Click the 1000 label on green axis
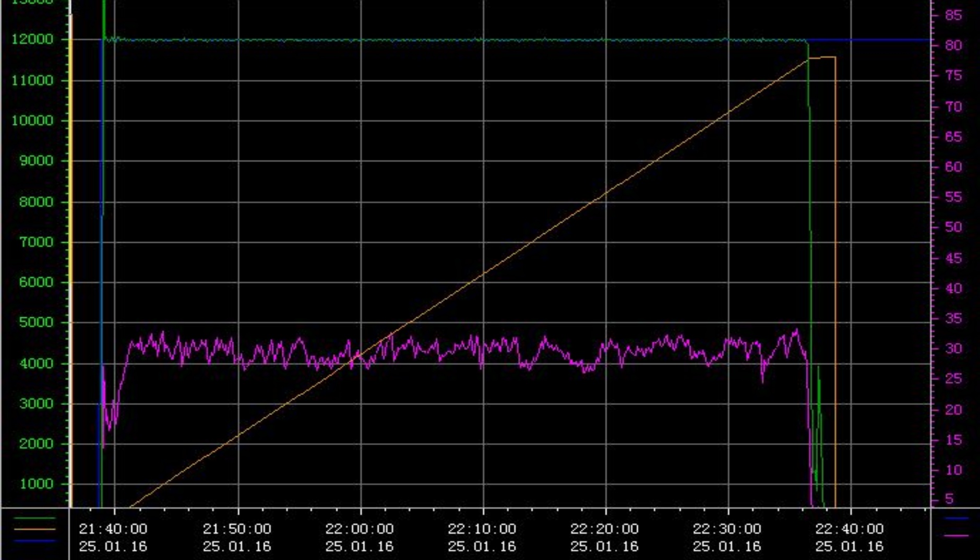This screenshot has width=980, height=560. tap(36, 484)
